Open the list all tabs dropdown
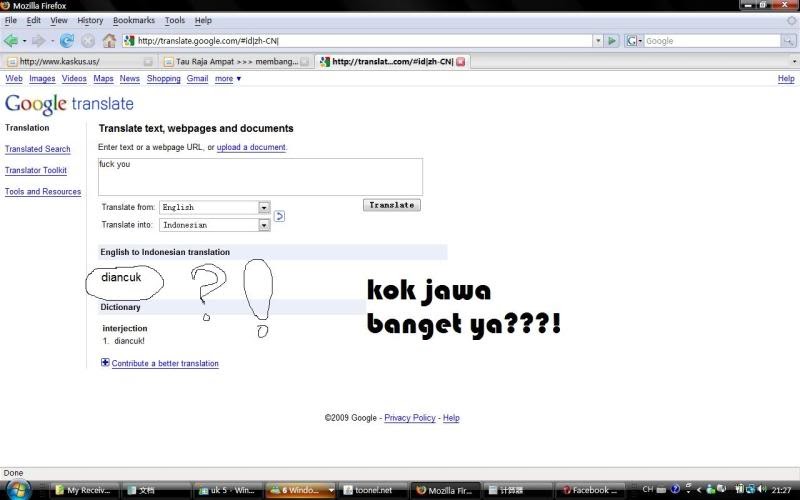 click(x=794, y=62)
